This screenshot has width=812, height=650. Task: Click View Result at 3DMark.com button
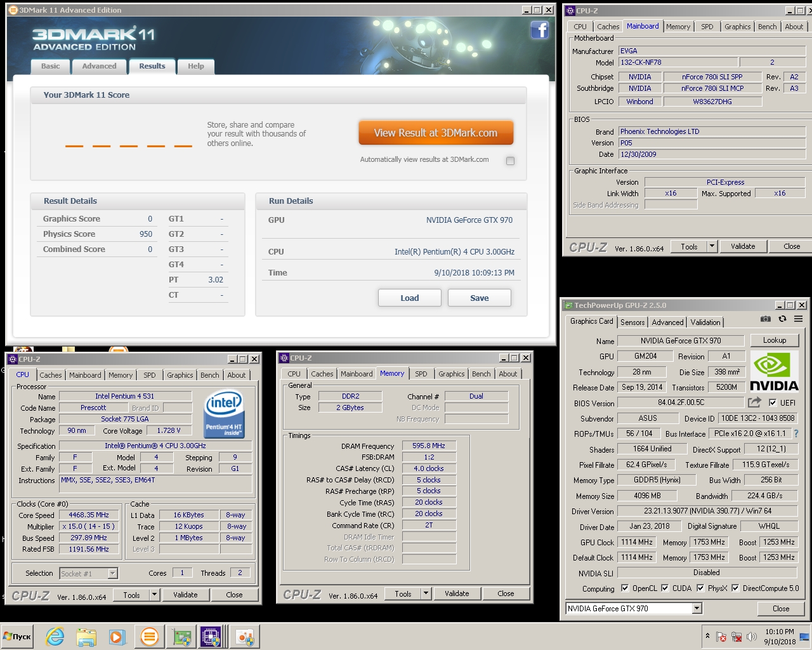pos(436,133)
